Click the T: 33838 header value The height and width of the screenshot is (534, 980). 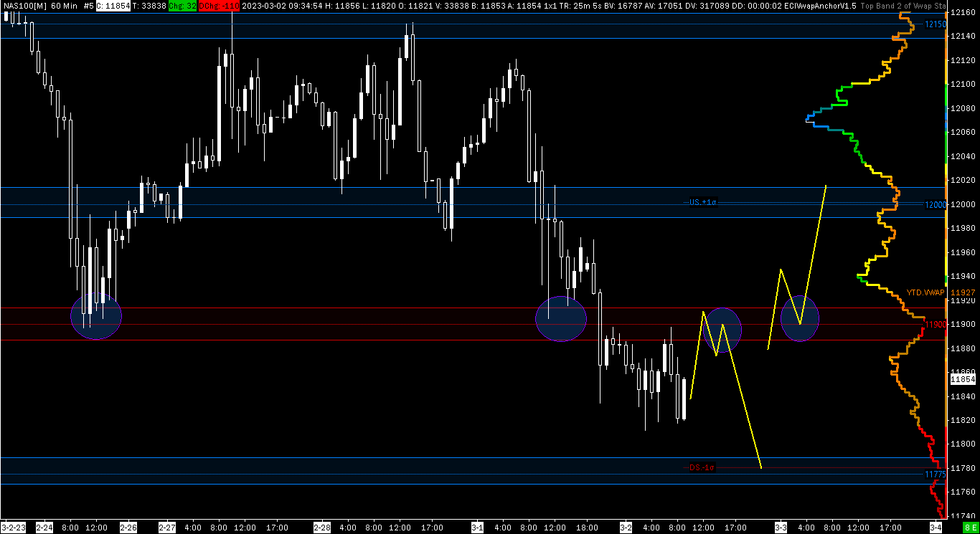(149, 6)
